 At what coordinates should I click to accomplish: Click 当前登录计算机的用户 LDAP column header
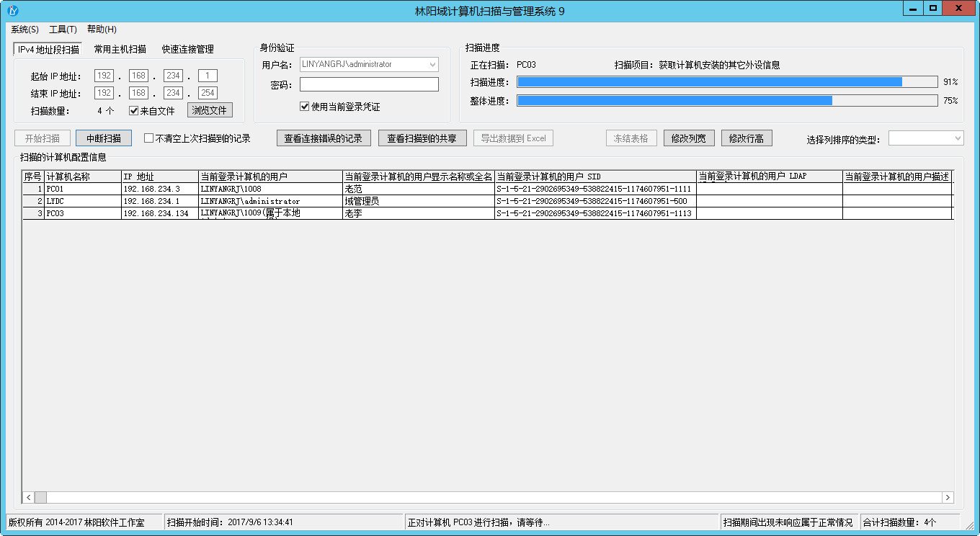(770, 177)
